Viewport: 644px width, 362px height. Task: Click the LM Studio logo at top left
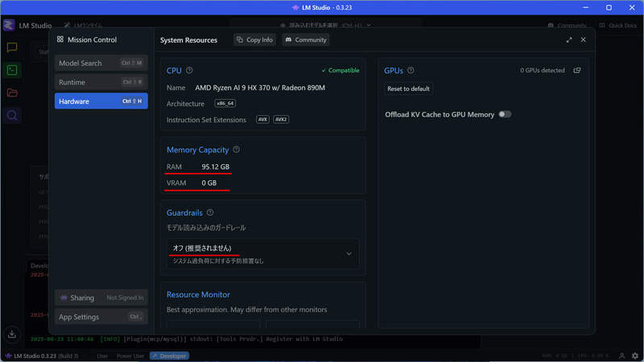pyautogui.click(x=9, y=25)
